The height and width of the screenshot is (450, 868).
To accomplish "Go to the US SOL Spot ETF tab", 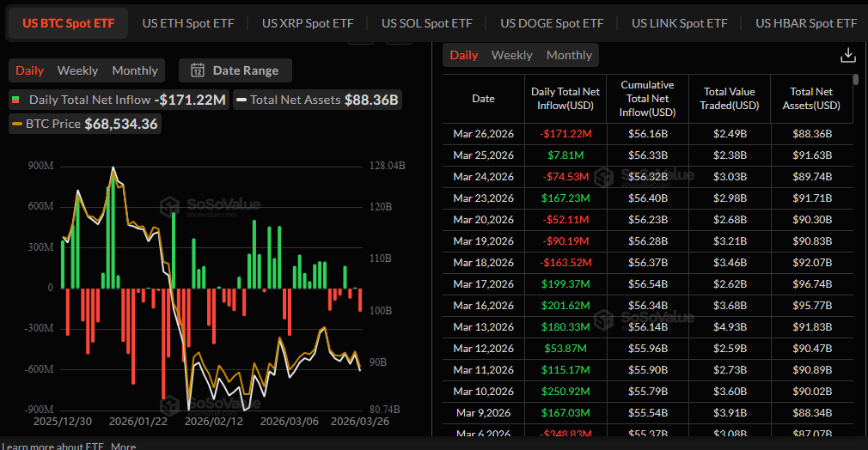I will (426, 23).
